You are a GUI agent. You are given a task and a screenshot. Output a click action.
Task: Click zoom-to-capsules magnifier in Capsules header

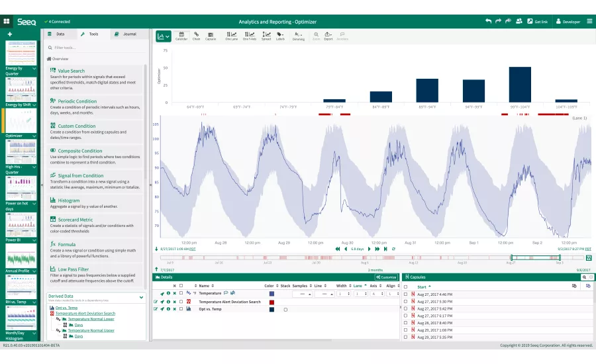(584, 277)
